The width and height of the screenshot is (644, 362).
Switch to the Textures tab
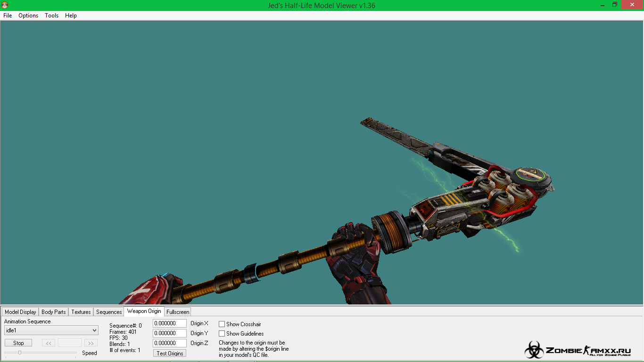point(81,312)
